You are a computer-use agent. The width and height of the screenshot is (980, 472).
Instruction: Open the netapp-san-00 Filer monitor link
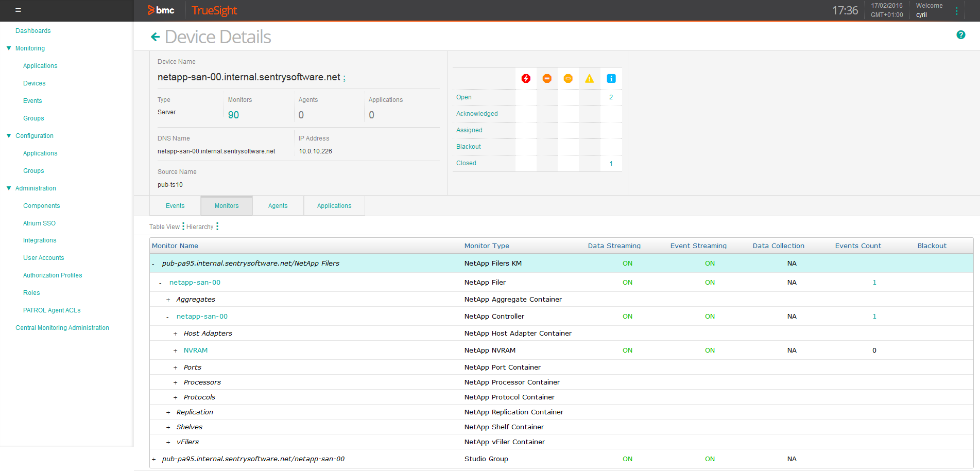click(195, 283)
